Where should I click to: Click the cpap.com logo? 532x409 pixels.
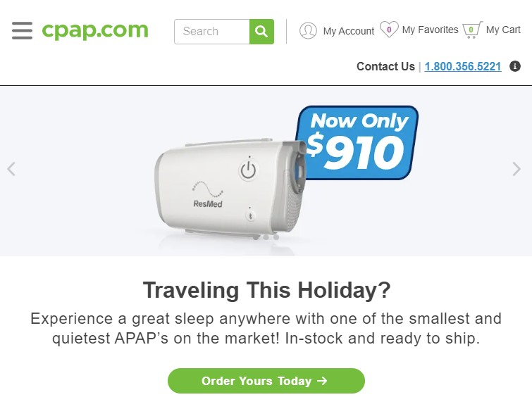(x=95, y=30)
